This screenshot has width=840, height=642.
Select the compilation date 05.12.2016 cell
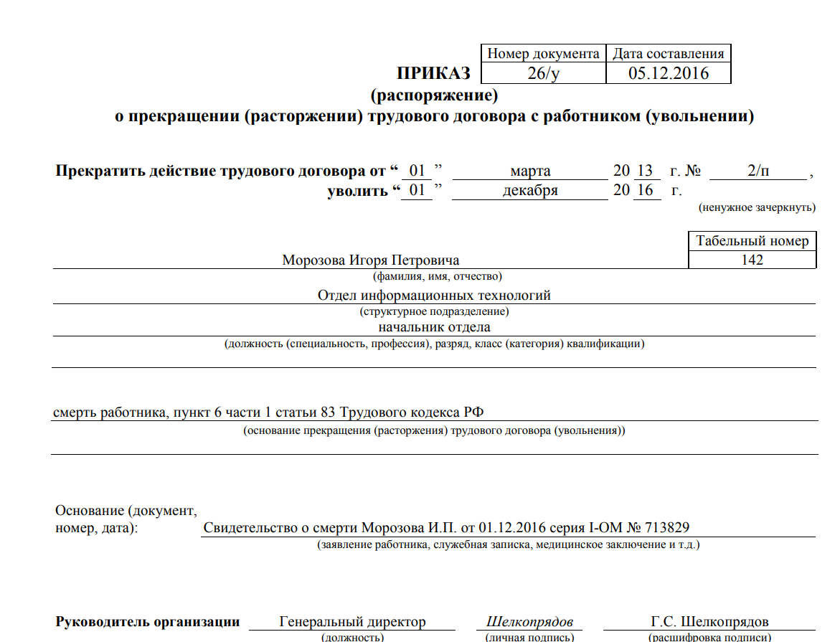click(x=668, y=73)
